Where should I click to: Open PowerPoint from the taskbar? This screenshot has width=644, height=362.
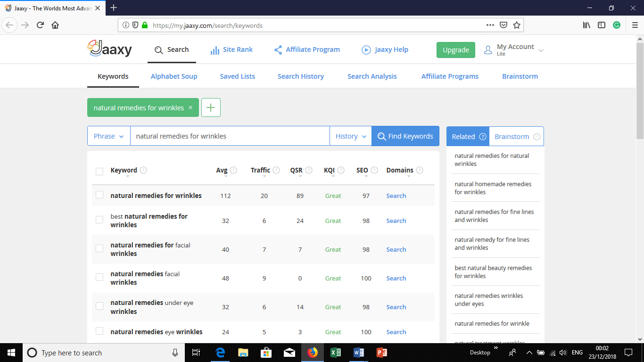(381, 353)
